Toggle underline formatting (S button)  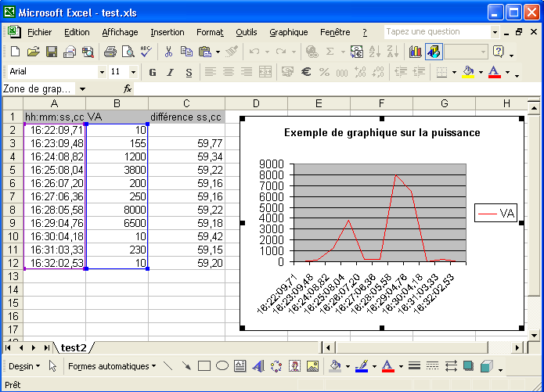[189, 72]
